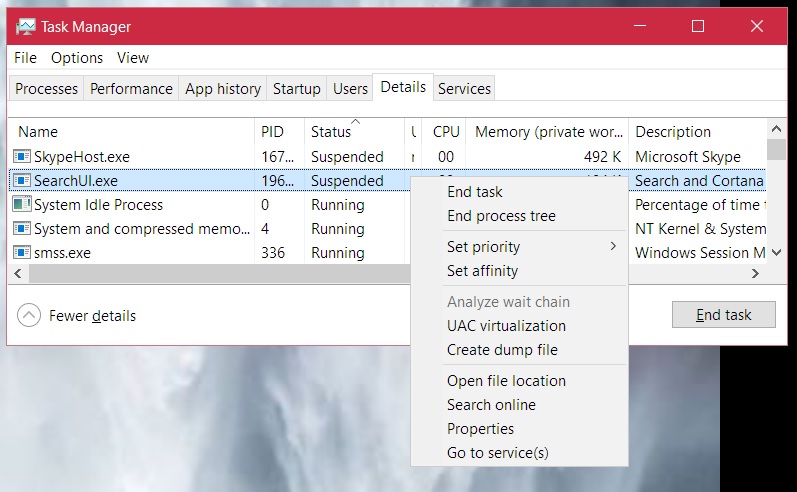Viewport: 797px width, 492px height.
Task: Sort by the Name column header
Action: pyautogui.click(x=131, y=132)
